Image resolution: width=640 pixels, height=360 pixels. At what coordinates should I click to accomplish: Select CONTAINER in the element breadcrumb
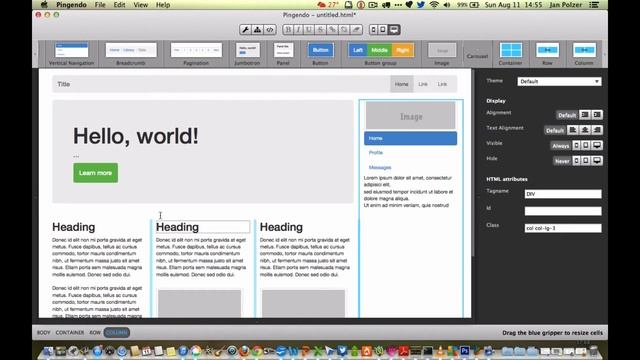(x=70, y=333)
